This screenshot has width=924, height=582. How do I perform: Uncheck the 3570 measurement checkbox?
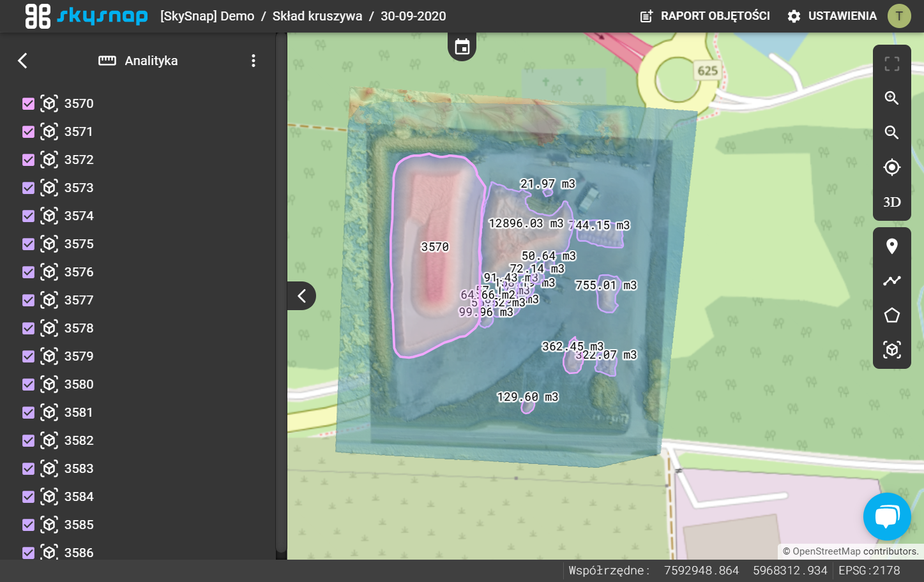pos(28,103)
